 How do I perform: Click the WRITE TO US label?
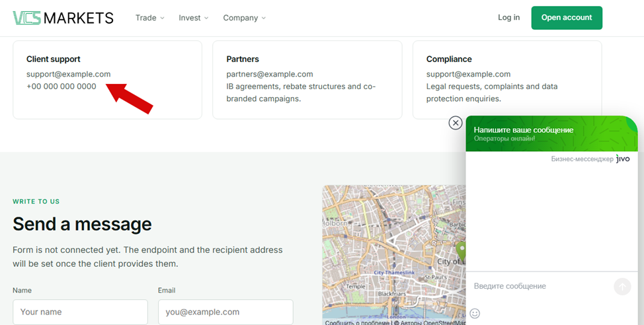pyautogui.click(x=36, y=201)
